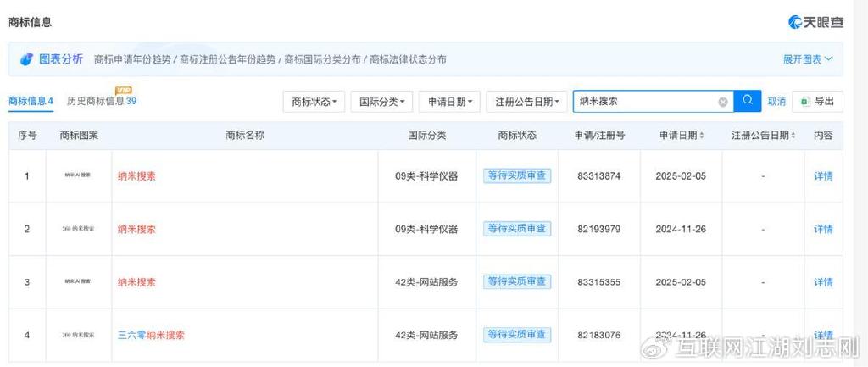
Task: Click the 商标名称 column header
Action: point(245,136)
